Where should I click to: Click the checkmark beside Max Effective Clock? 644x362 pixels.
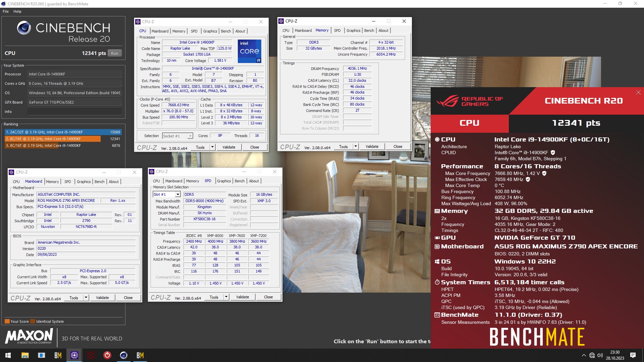[x=528, y=179]
